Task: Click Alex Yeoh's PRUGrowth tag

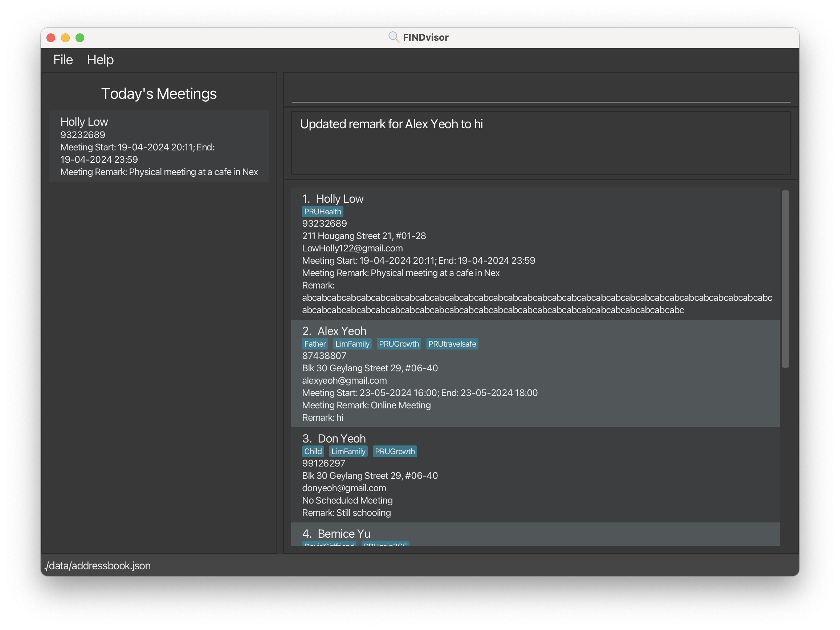Action: coord(398,344)
